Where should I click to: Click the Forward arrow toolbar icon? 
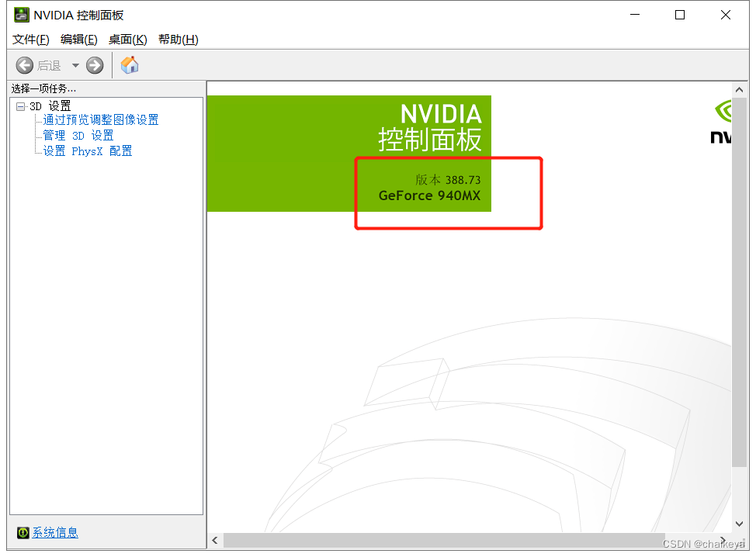point(95,65)
